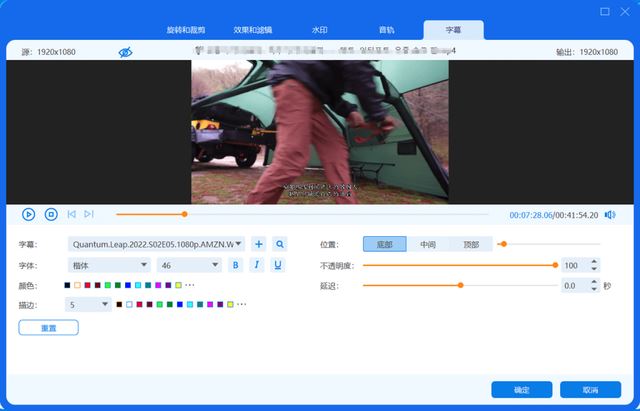Switch to the 效果和滤镜 tab
This screenshot has width=640, height=411.
point(253,30)
